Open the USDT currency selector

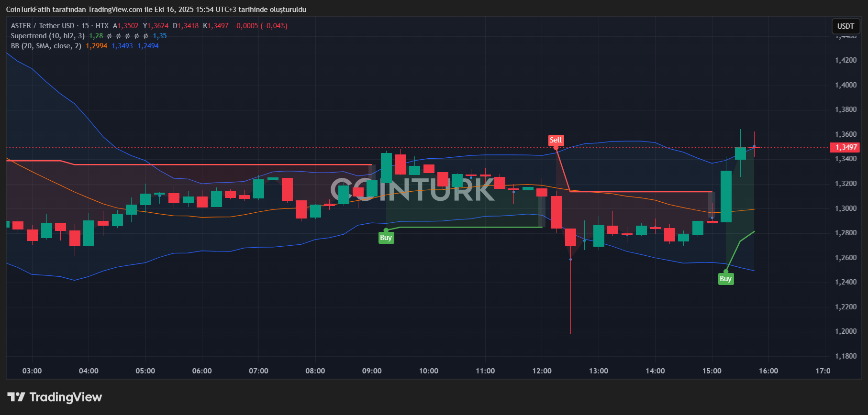pyautogui.click(x=846, y=26)
